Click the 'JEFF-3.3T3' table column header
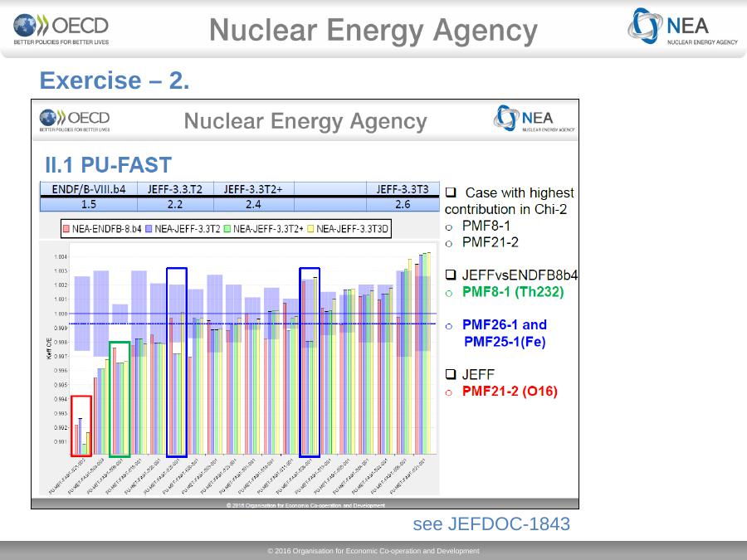The height and width of the screenshot is (560, 747). click(403, 189)
